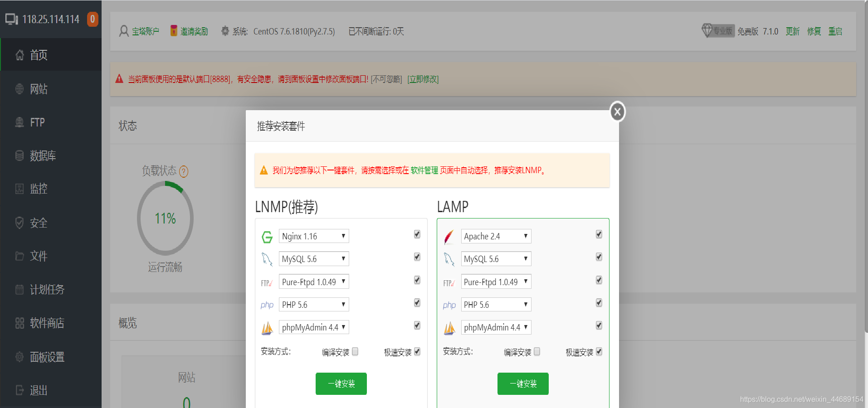
Task: Uncheck LAMP Pure-Ftpd 1.0.49 checkbox
Action: [599, 280]
